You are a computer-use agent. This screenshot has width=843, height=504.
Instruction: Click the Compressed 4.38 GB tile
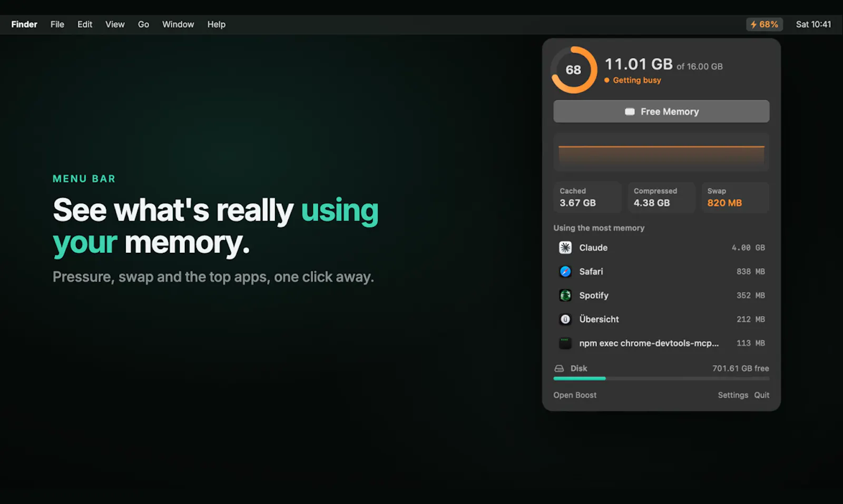[x=661, y=197]
